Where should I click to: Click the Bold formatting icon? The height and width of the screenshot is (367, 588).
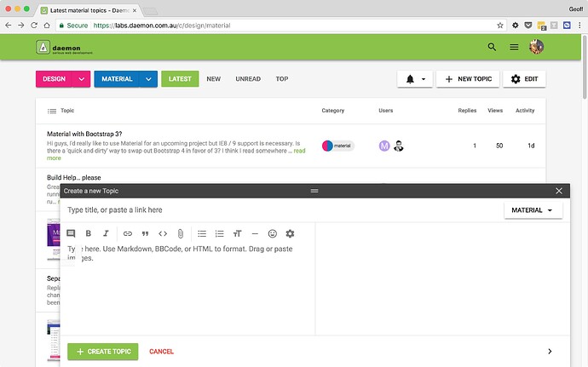click(89, 233)
